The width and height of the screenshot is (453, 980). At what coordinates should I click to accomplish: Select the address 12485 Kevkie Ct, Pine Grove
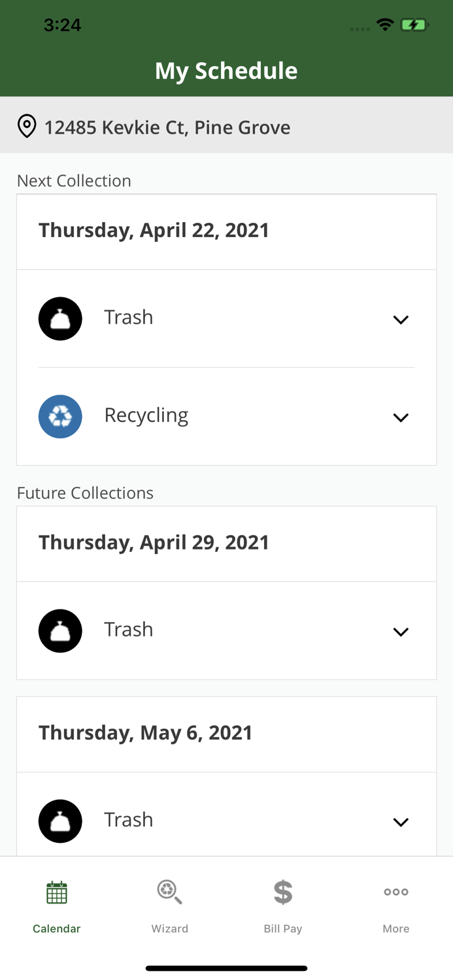[167, 127]
